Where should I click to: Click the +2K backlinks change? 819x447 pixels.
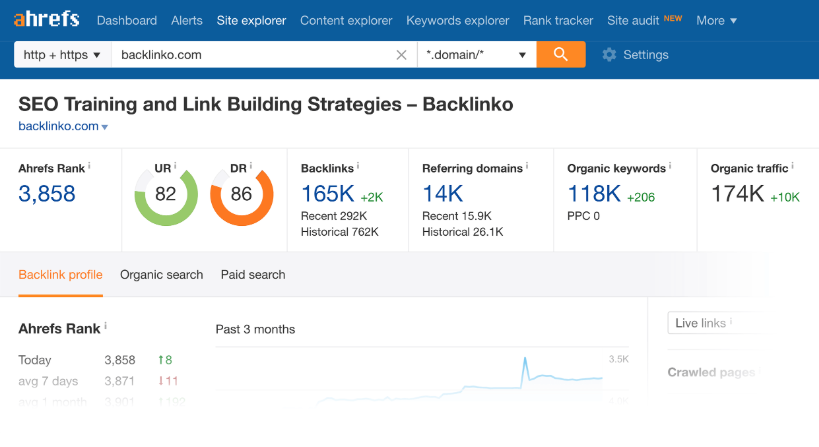pyautogui.click(x=372, y=197)
